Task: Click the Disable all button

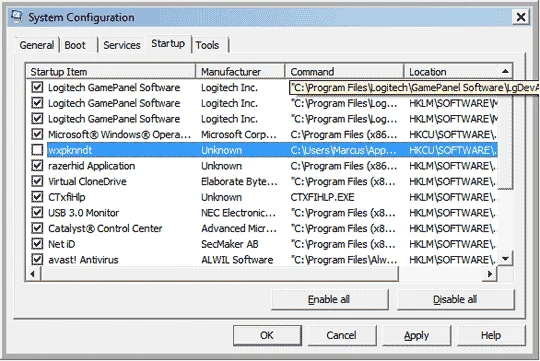Action: [455, 299]
